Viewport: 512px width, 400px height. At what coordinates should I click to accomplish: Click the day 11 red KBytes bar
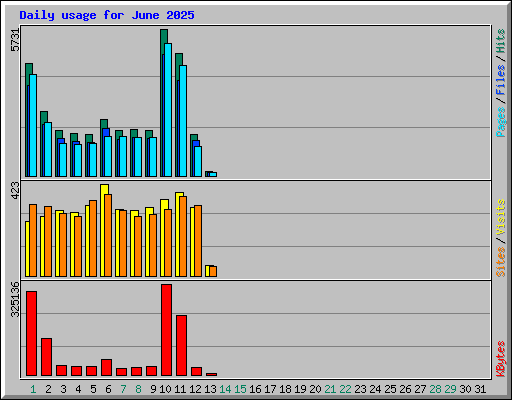pyautogui.click(x=181, y=346)
